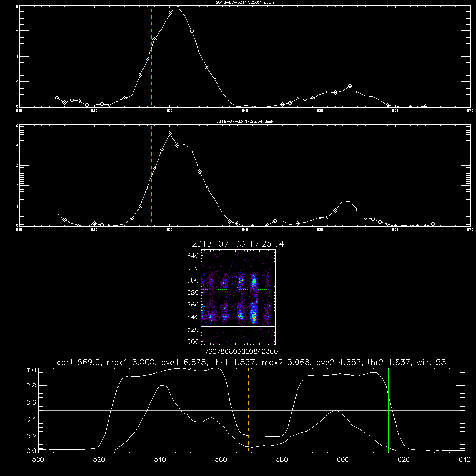Screen dimensions: 476x476
Task: Click the "600" y-axis label beside spectral image
Action: coord(193,280)
